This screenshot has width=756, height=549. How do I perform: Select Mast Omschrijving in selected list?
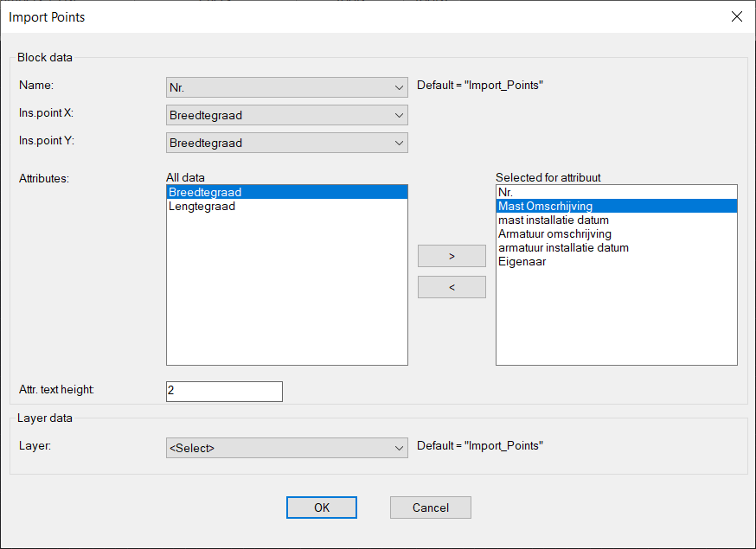[617, 207]
